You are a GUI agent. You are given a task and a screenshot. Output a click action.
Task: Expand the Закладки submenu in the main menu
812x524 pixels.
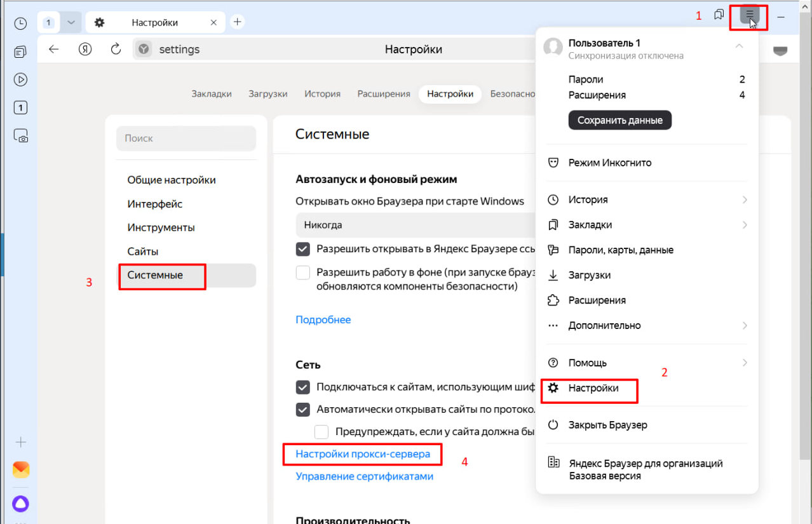point(745,225)
